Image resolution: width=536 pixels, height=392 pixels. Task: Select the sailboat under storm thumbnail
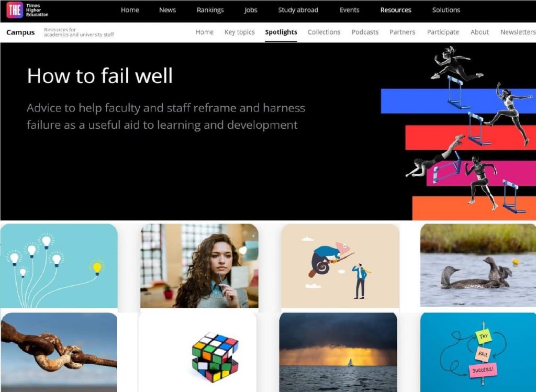338,352
